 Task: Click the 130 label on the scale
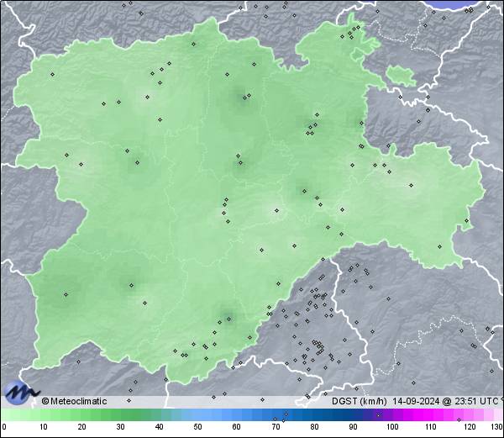coord(497,427)
